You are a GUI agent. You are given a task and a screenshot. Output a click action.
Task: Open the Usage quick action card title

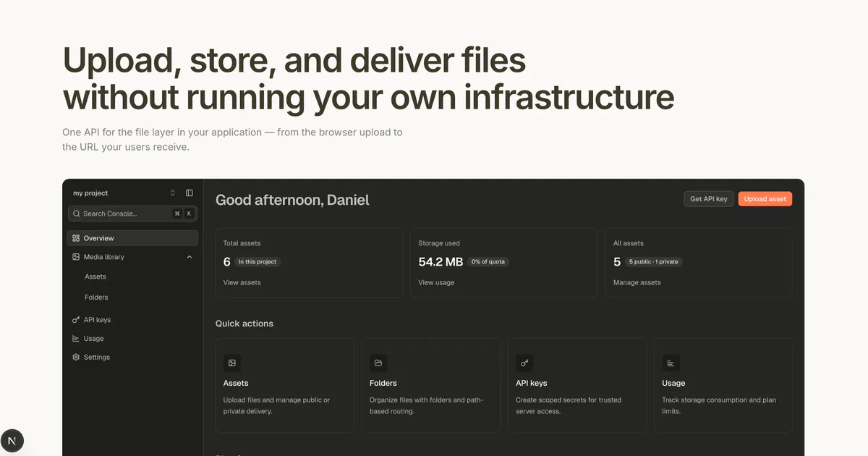pyautogui.click(x=673, y=383)
